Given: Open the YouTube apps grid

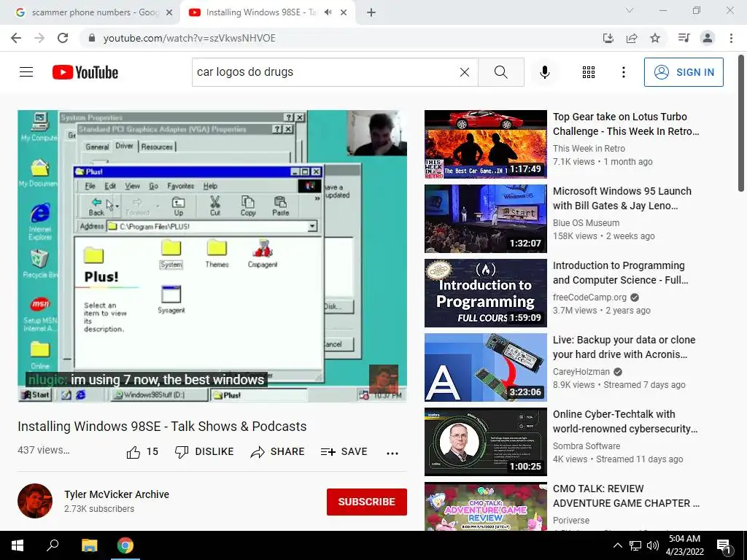Looking at the screenshot, I should coord(589,72).
